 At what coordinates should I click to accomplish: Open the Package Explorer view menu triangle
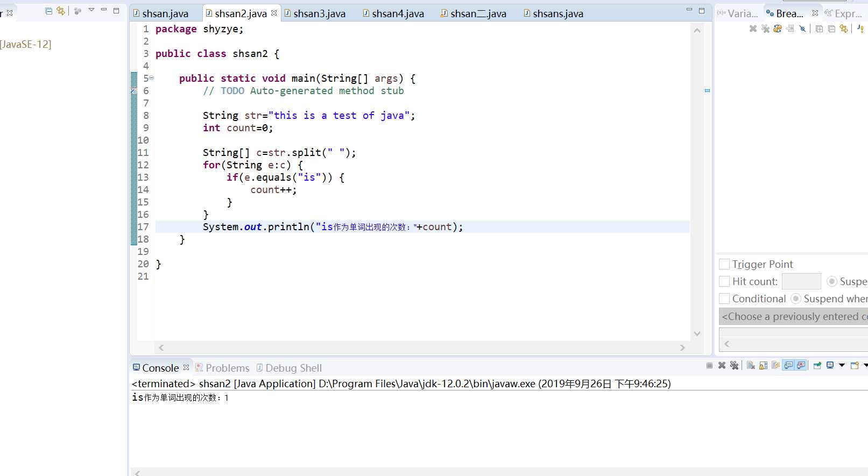click(x=91, y=10)
